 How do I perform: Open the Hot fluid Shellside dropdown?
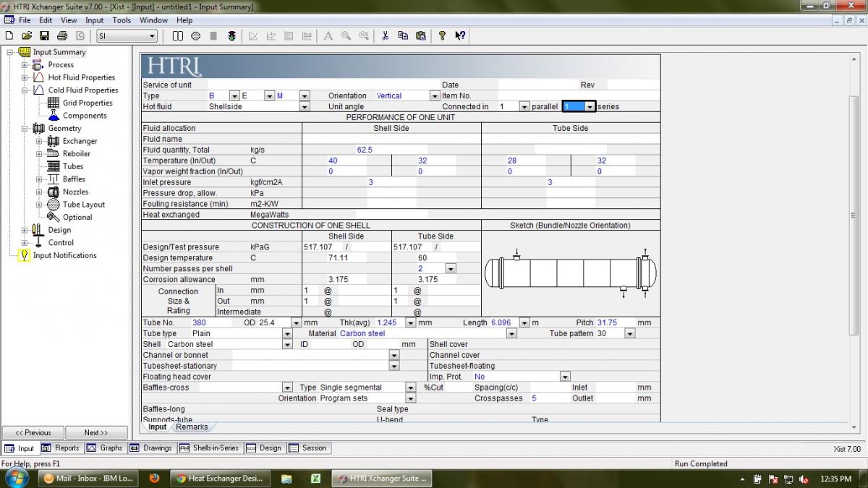[x=305, y=106]
